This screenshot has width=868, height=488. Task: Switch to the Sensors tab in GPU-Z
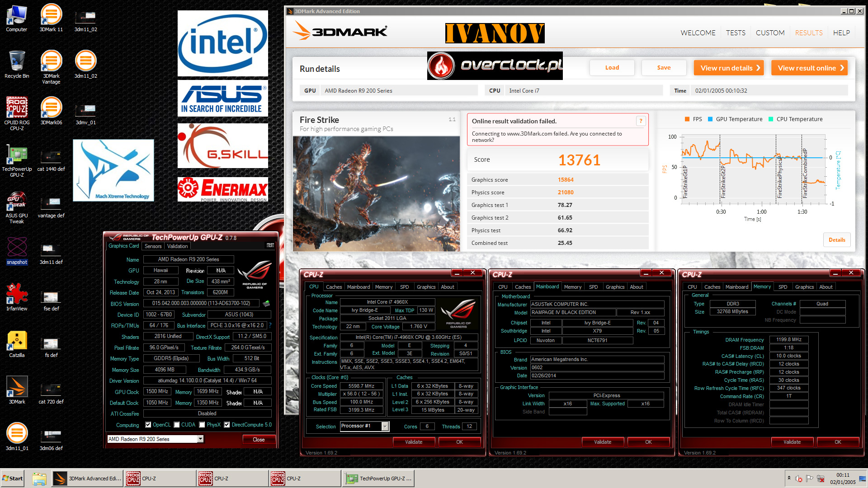153,246
